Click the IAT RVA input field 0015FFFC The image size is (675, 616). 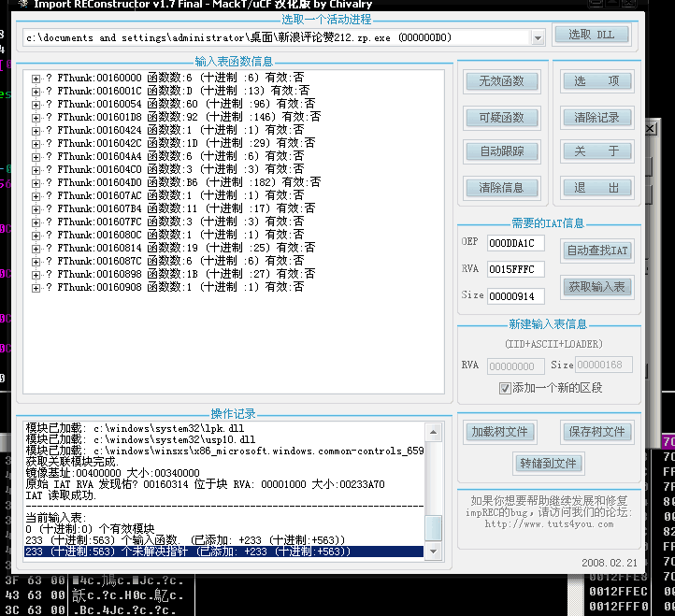[516, 269]
